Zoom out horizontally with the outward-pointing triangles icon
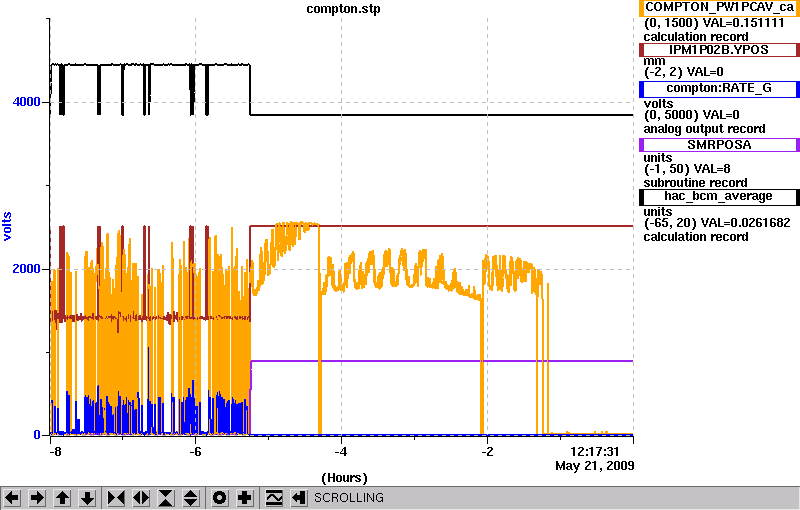 (x=141, y=498)
